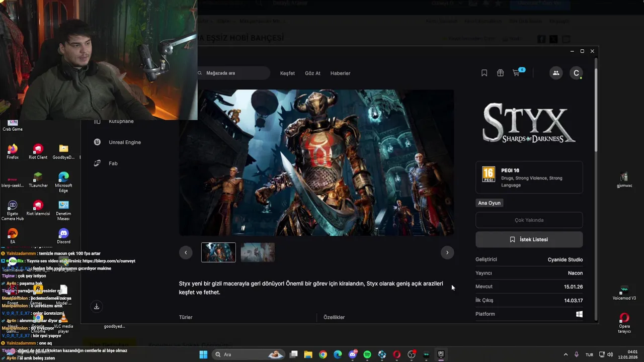Open the Firefox desktop shortcut

click(13, 151)
